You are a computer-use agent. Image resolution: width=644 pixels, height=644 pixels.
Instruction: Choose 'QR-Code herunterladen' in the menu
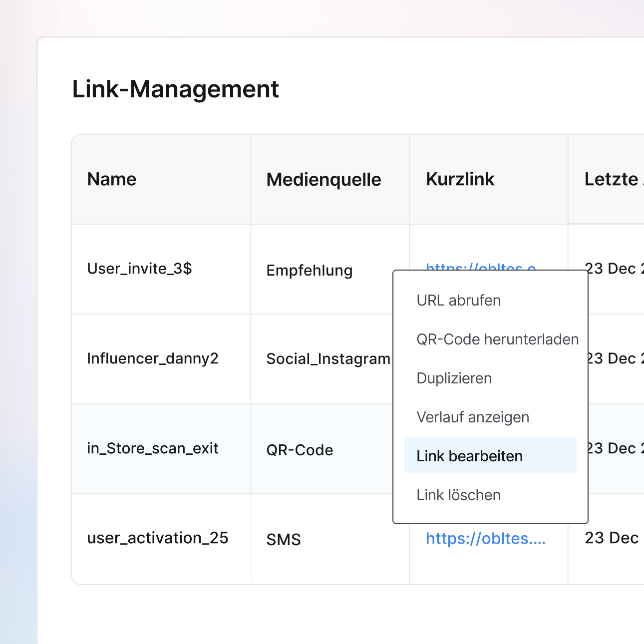pos(497,339)
